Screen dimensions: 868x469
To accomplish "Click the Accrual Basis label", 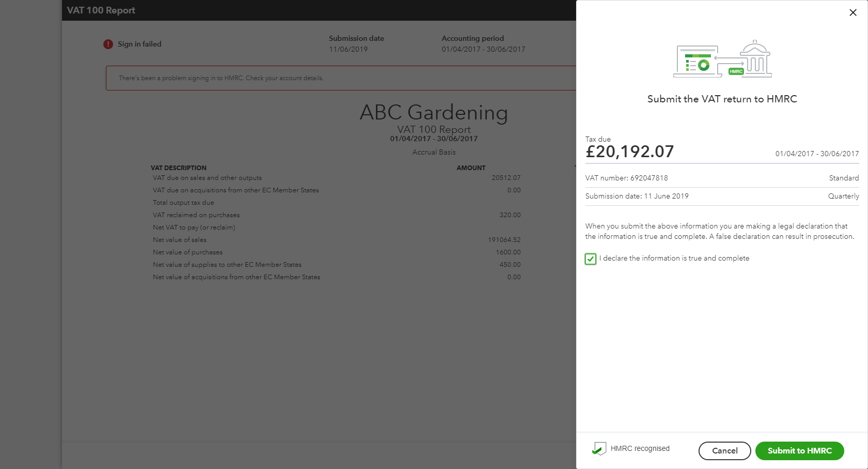I will point(434,152).
